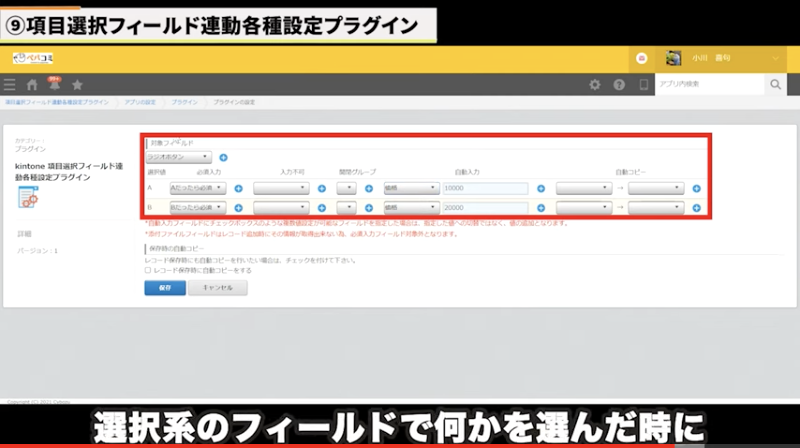Viewport: 800px width, 448px height.
Task: Open the Bだったら必須 dropdown in row B
Action: tap(197, 208)
